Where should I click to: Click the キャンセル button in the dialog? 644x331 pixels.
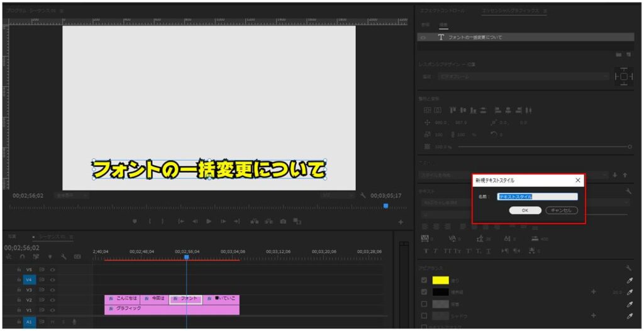click(x=561, y=210)
